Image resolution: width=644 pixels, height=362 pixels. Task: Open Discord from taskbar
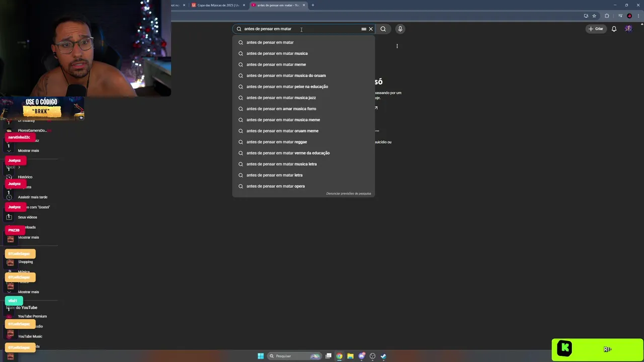coord(362,356)
